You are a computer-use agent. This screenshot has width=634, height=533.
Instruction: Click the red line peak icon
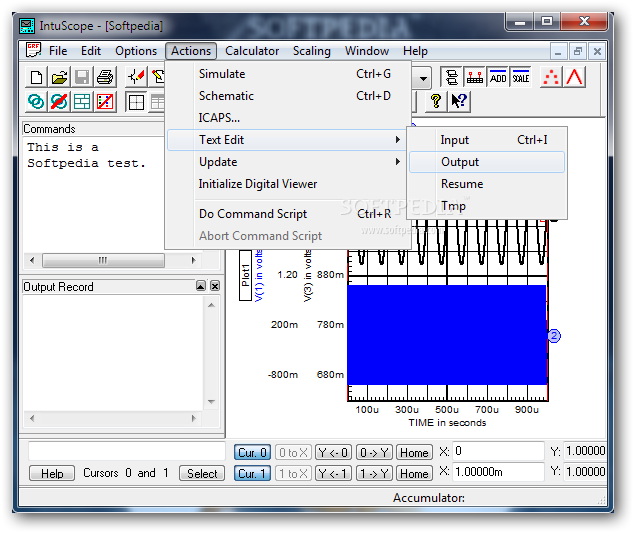pyautogui.click(x=575, y=77)
